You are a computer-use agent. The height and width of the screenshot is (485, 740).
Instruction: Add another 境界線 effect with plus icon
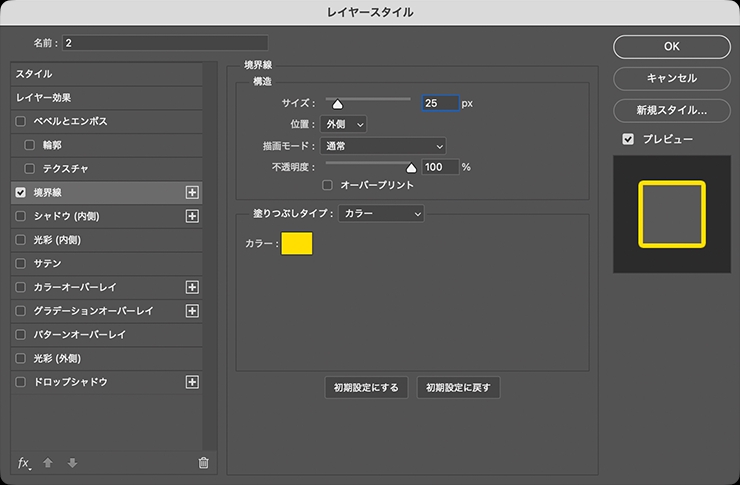[x=193, y=192]
